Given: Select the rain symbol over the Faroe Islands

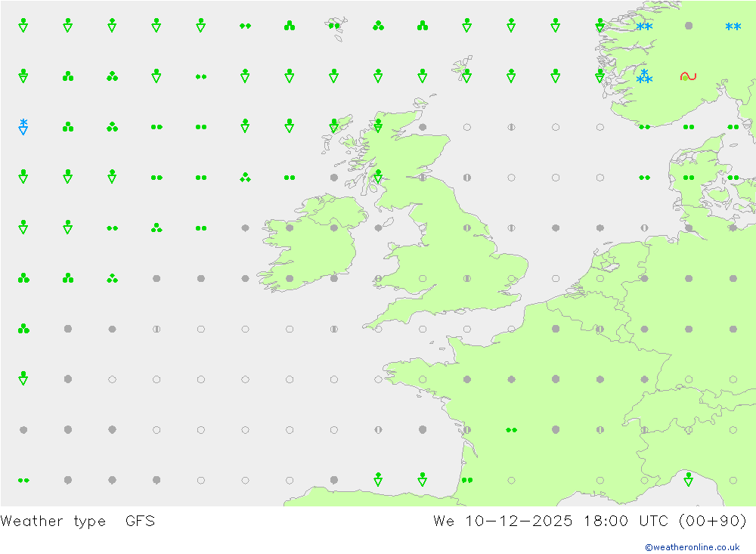Looking at the screenshot, I should (333, 26).
